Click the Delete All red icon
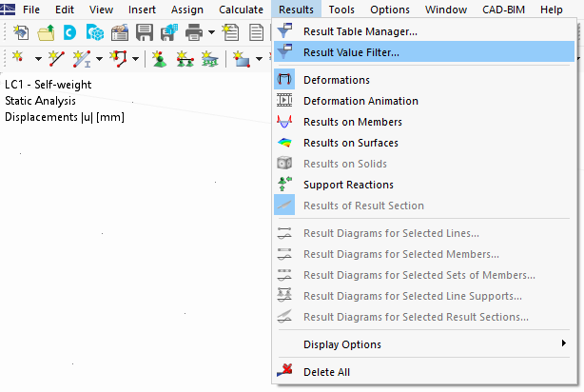Viewport: 584px width, 392px height. [284, 372]
